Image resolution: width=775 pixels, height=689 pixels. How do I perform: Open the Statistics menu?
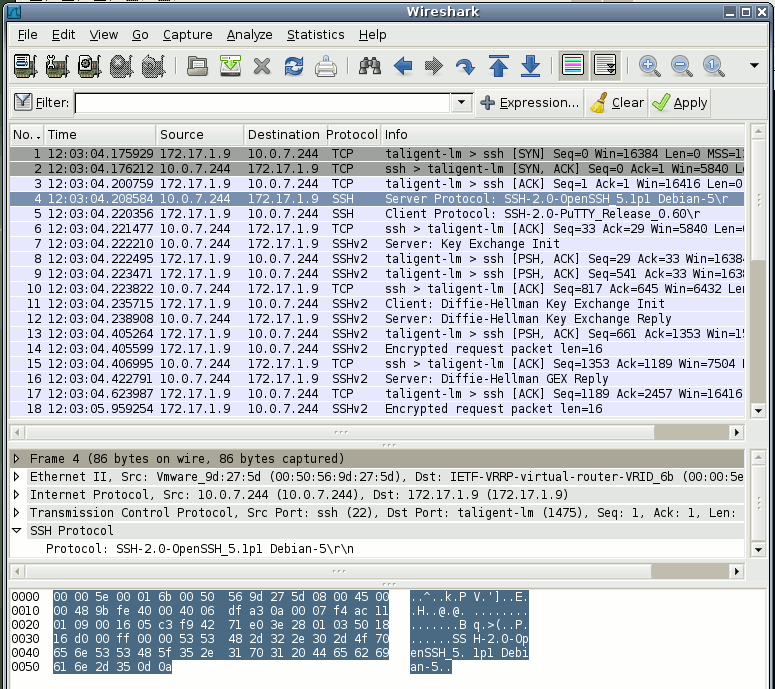click(x=315, y=35)
